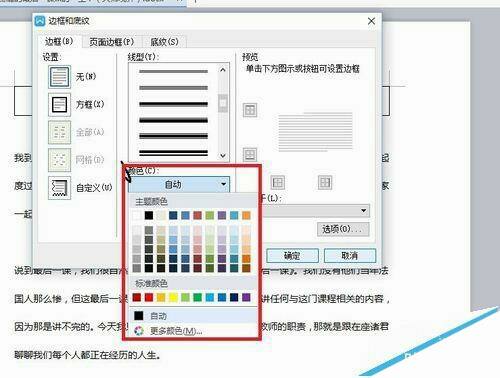The height and width of the screenshot is (378, 500).
Task: Toggle the top border button in preview
Action: coord(250,110)
